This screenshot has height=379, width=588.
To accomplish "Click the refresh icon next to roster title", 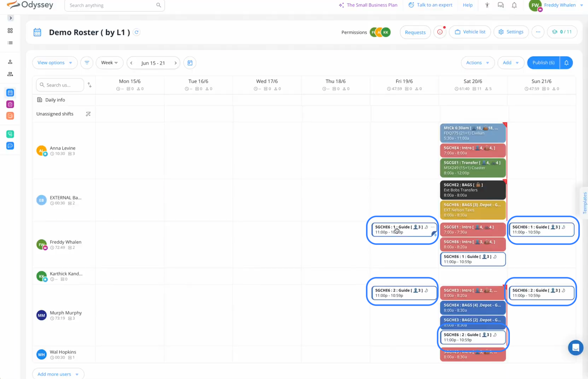I will pyautogui.click(x=137, y=32).
